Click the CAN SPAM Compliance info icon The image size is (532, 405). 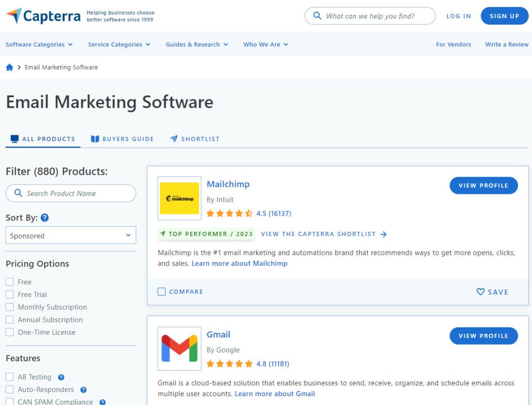tap(102, 402)
